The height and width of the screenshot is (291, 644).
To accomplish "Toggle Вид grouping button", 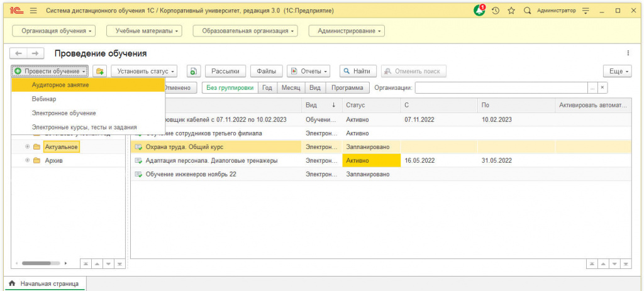I will [315, 88].
